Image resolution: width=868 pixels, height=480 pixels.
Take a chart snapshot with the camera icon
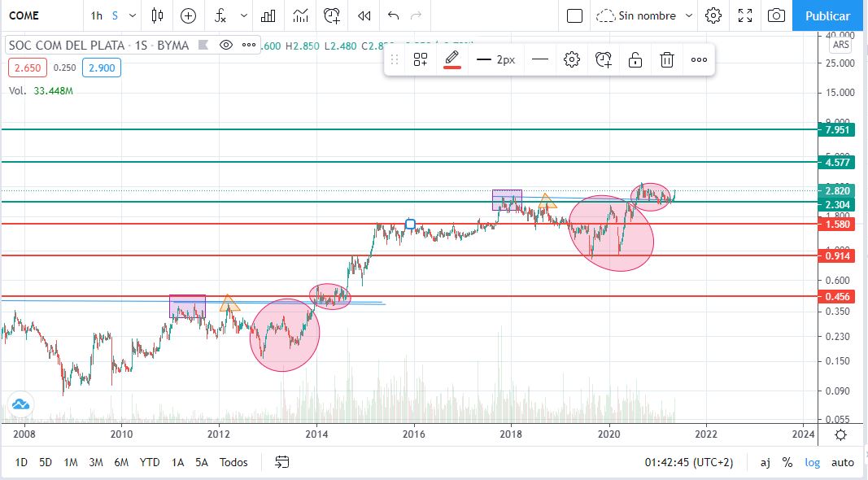point(776,15)
